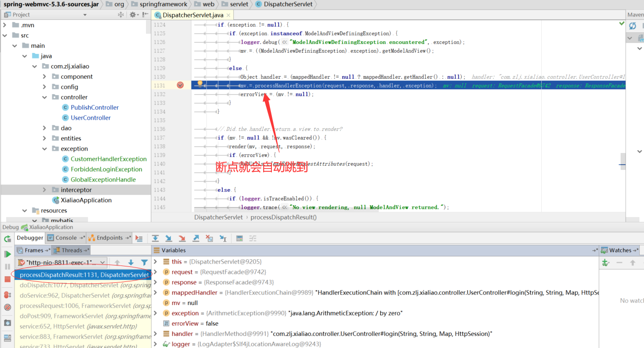Collapse the src folder
Viewport: 644px width, 348px height.
(5, 35)
